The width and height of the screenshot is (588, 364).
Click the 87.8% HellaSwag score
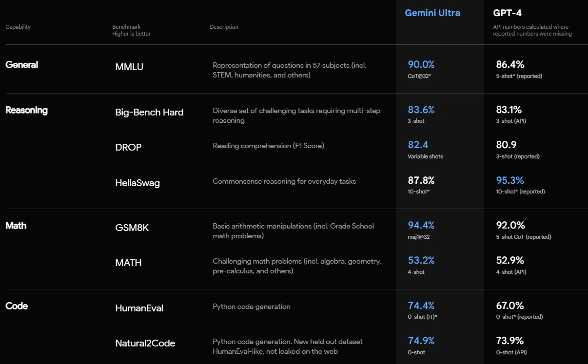(x=421, y=180)
